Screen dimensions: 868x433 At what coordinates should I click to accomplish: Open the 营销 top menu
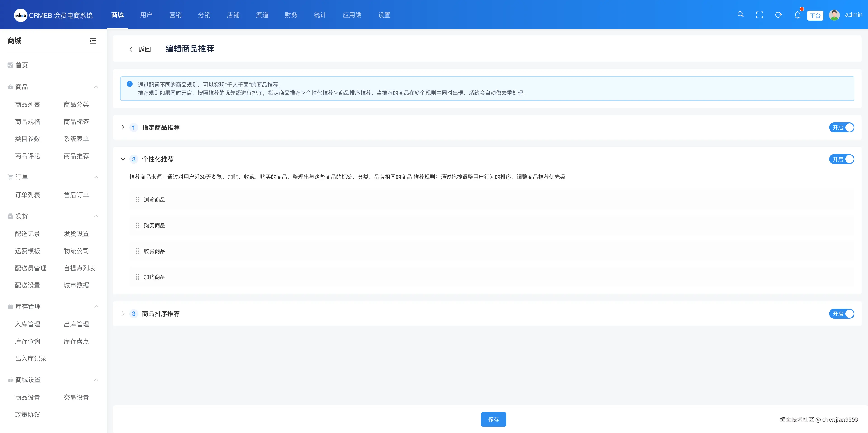tap(175, 15)
